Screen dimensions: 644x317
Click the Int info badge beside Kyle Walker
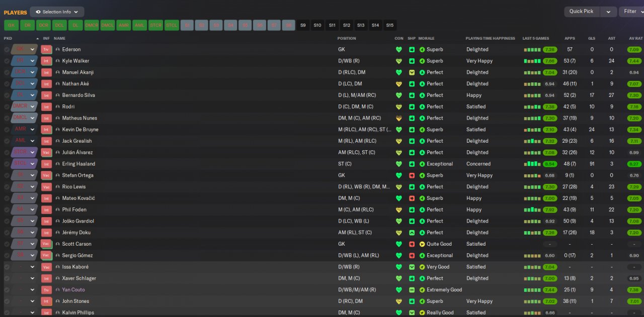46,61
